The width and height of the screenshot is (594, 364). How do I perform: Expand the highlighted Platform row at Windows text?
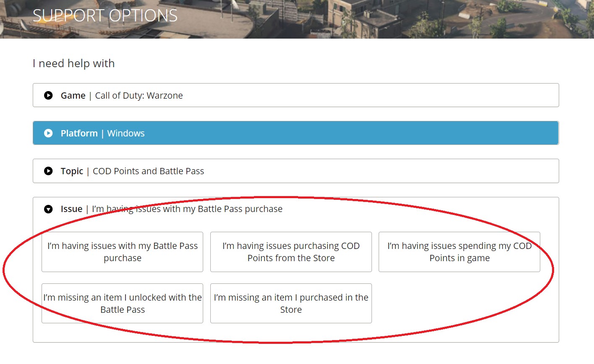point(126,134)
